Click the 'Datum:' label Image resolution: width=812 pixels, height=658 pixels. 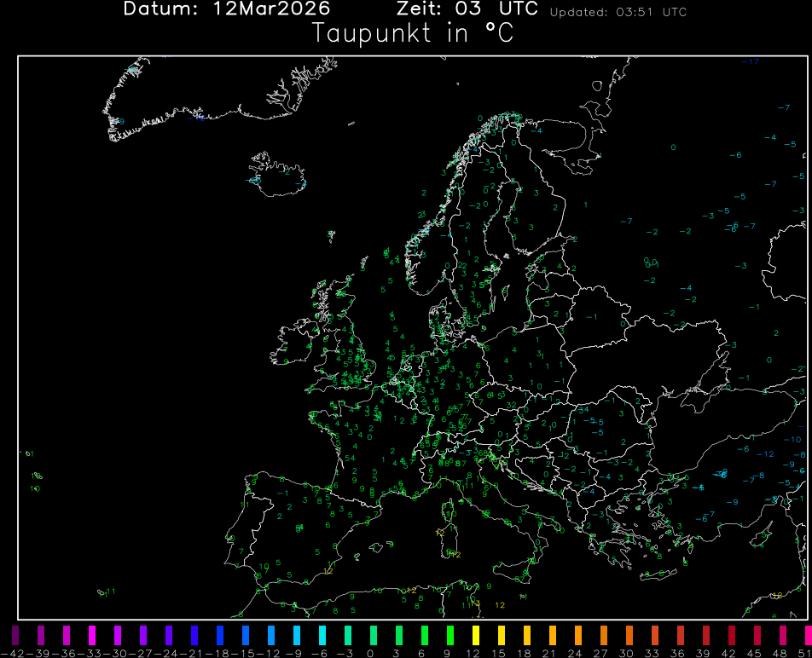[158, 10]
